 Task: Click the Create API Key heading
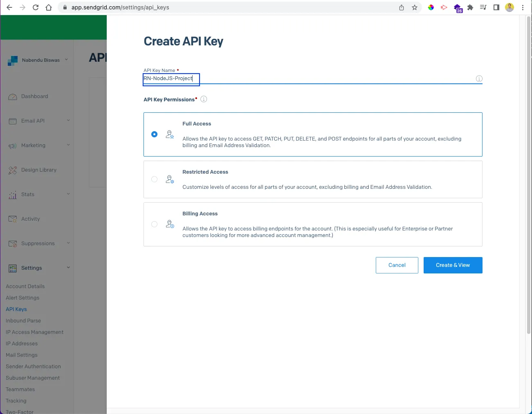[184, 41]
